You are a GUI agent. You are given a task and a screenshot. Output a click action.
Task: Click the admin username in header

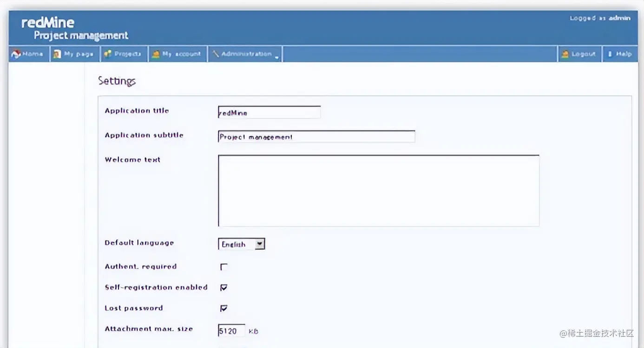[x=620, y=18]
